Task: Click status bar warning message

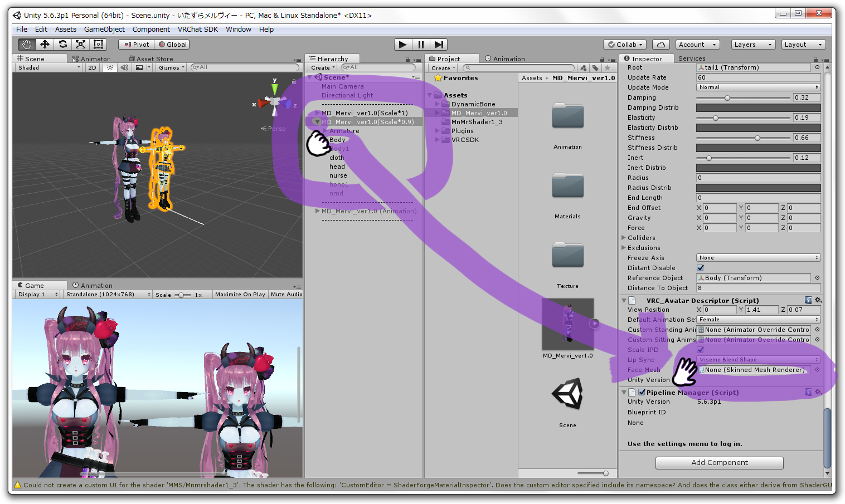Action: pos(422,485)
